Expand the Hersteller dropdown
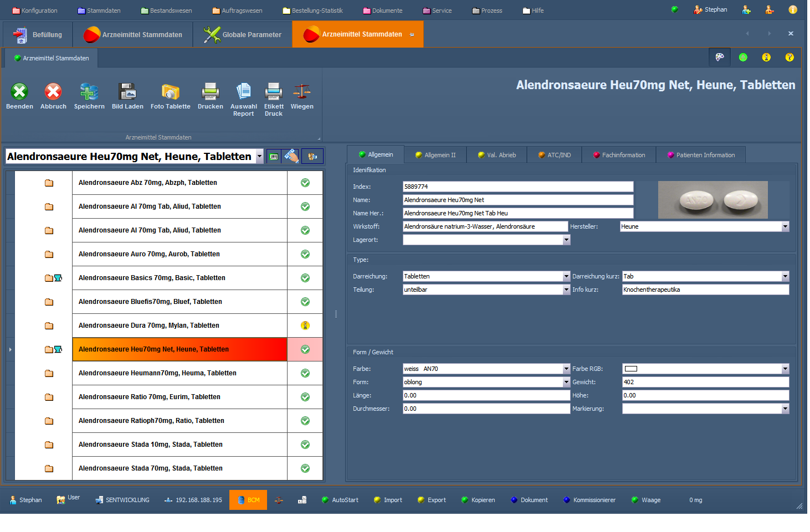The image size is (810, 532). click(785, 226)
